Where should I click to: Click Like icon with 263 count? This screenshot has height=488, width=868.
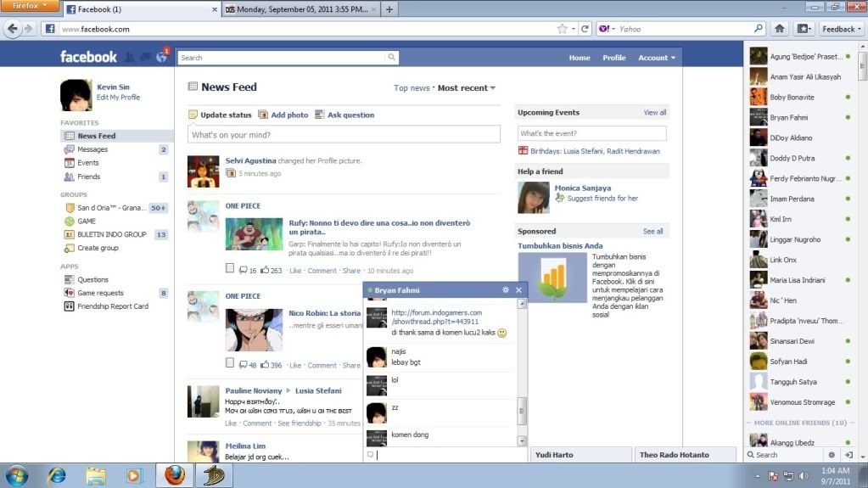(x=265, y=270)
